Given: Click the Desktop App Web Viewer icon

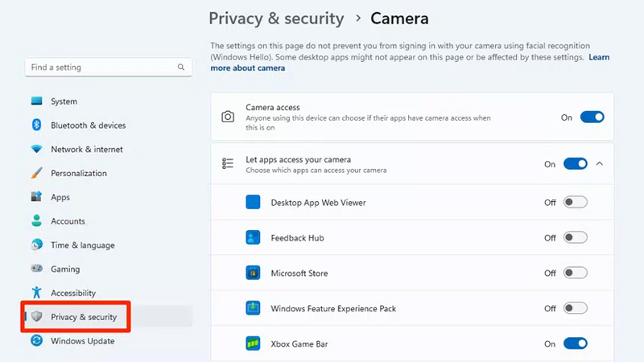Looking at the screenshot, I should [253, 202].
